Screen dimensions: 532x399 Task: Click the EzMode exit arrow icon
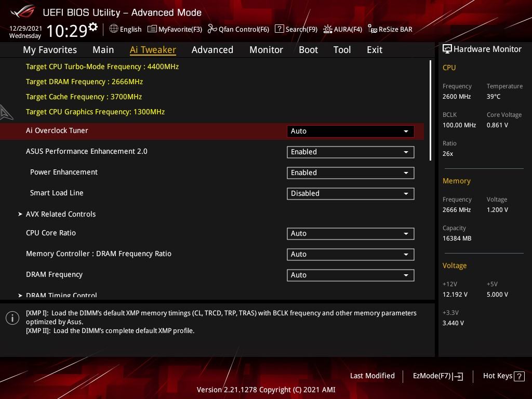[458, 376]
